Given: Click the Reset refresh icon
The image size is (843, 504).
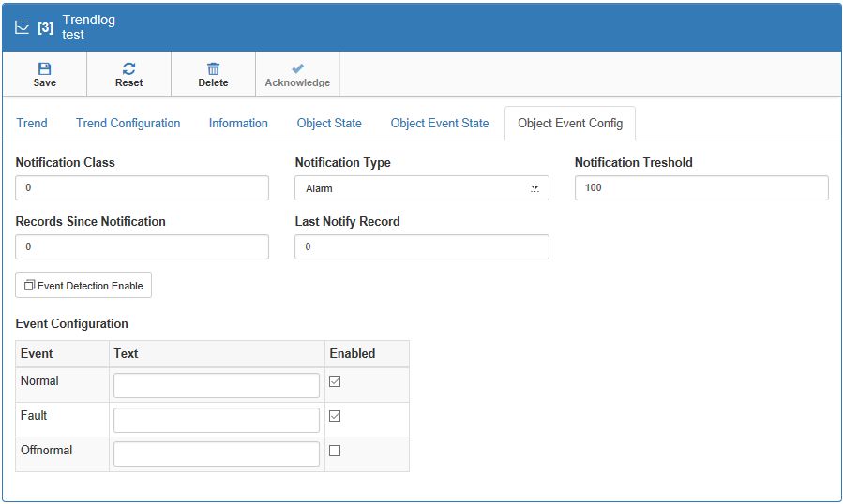Looking at the screenshot, I should coord(128,68).
